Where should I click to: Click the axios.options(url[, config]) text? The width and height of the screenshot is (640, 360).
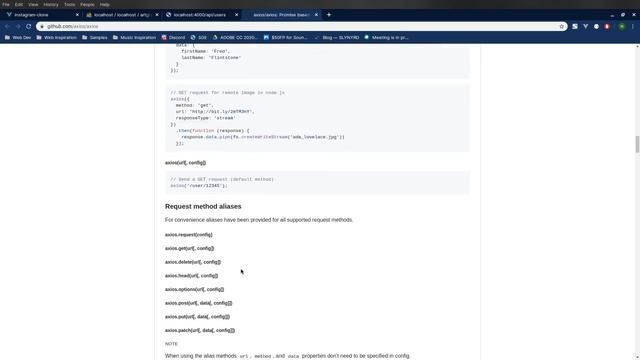194,289
